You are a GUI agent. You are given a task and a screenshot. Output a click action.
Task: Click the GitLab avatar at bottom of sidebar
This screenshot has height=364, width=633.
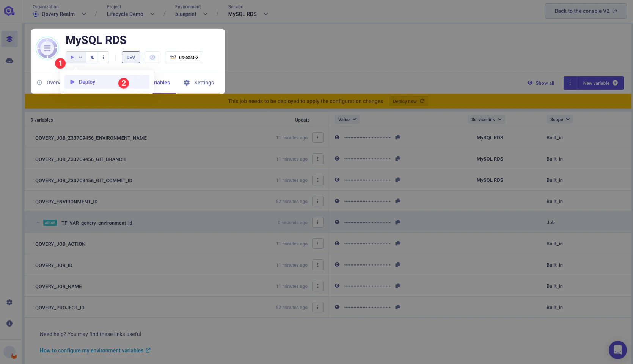pos(10,352)
